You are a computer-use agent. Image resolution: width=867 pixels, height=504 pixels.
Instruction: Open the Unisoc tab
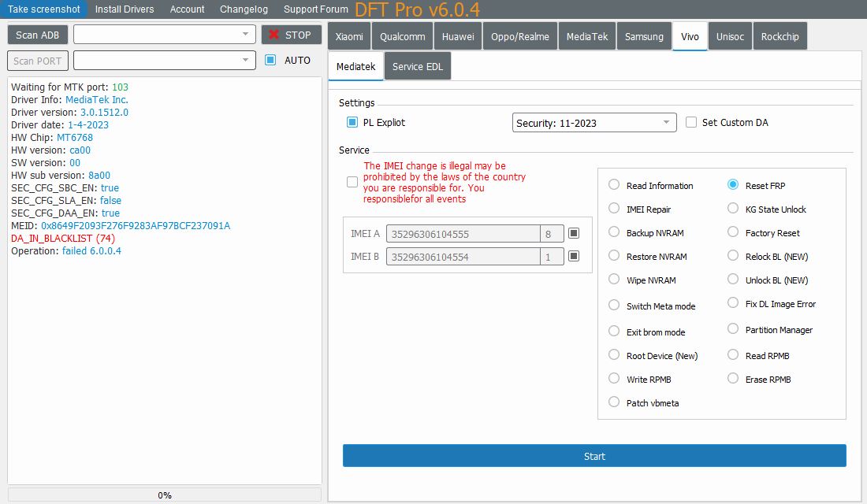tap(730, 36)
